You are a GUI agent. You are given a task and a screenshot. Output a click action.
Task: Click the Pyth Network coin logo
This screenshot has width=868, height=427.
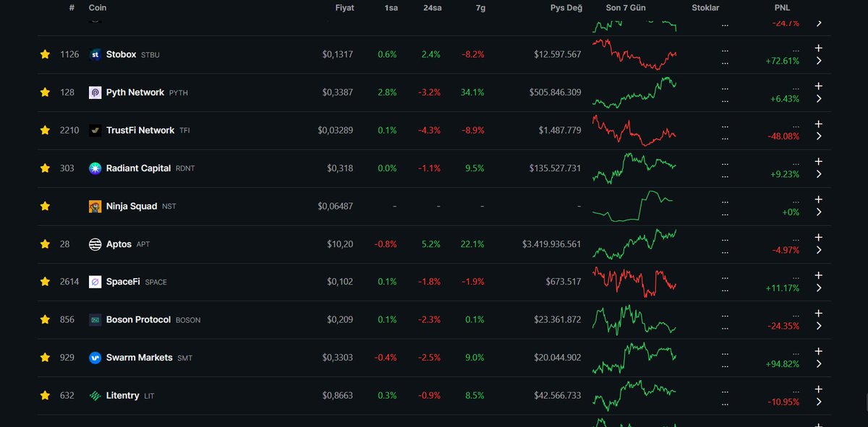click(95, 92)
